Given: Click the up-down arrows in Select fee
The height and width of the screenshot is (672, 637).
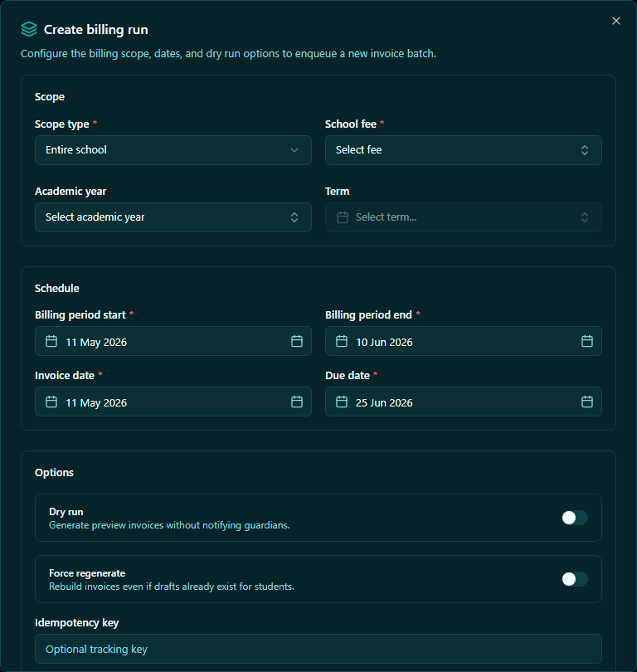Looking at the screenshot, I should coord(584,150).
